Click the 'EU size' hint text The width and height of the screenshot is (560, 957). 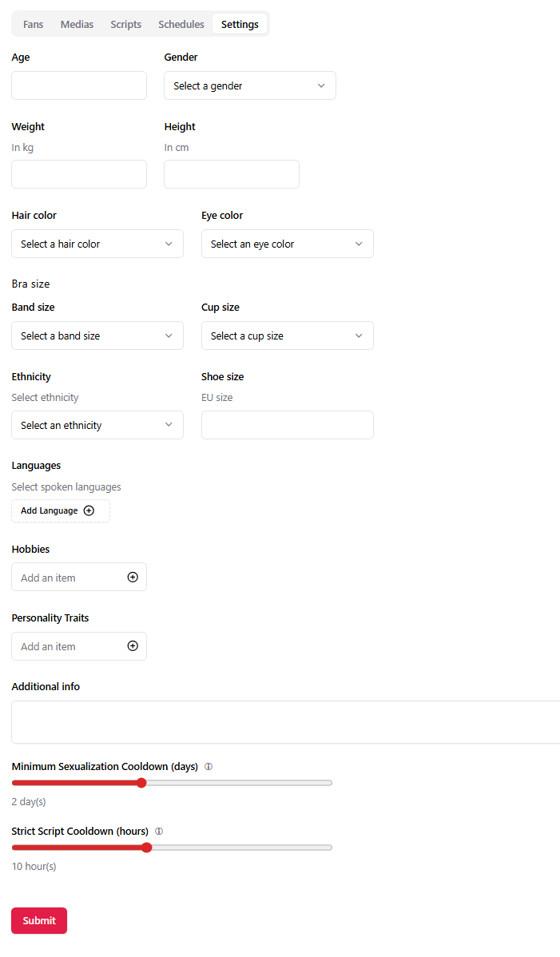217,397
